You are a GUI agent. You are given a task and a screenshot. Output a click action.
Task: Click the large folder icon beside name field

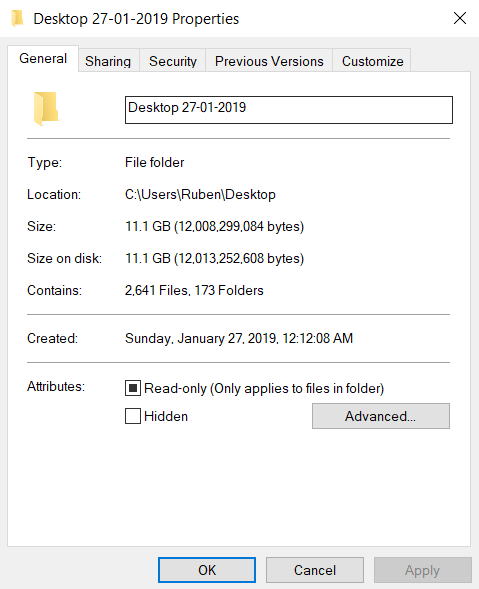(46, 108)
